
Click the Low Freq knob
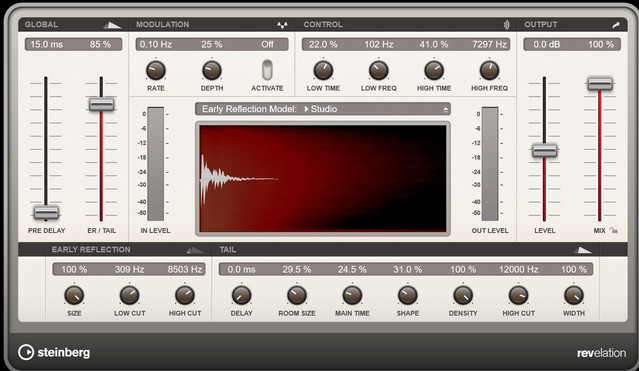[x=379, y=70]
